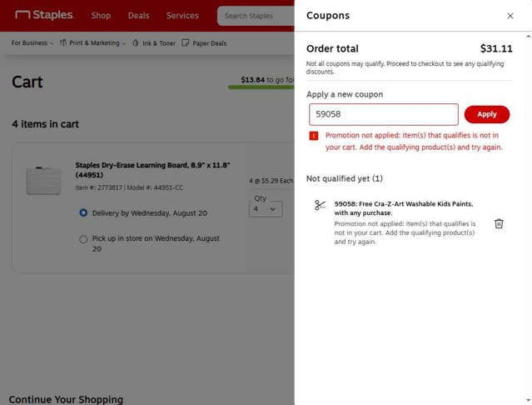The width and height of the screenshot is (532, 405).
Task: Click the Print & Marketing icon
Action: click(x=63, y=42)
